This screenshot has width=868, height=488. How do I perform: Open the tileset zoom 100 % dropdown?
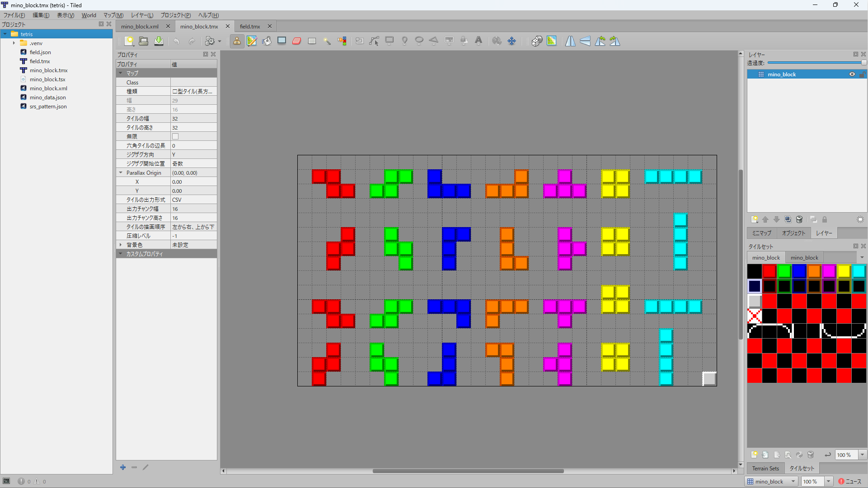[x=862, y=455]
